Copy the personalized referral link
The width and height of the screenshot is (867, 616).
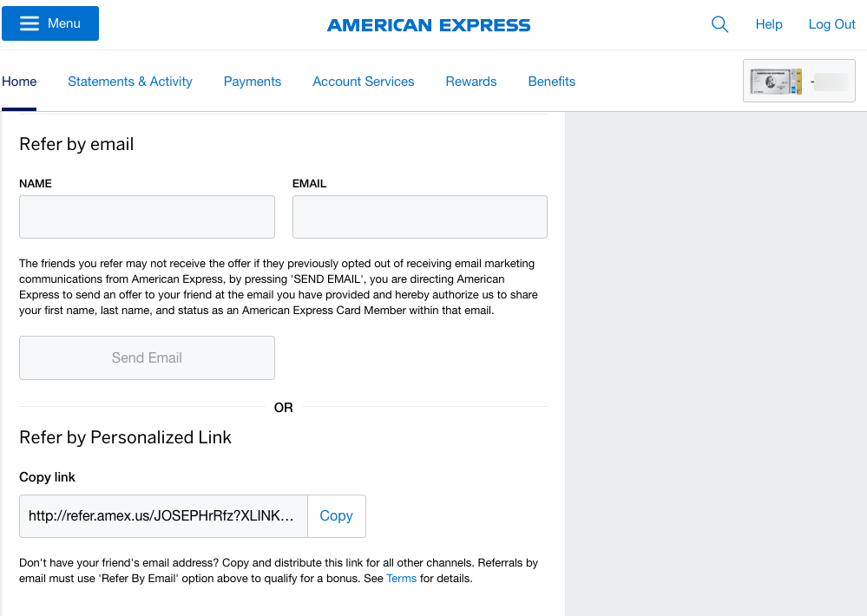coord(336,515)
